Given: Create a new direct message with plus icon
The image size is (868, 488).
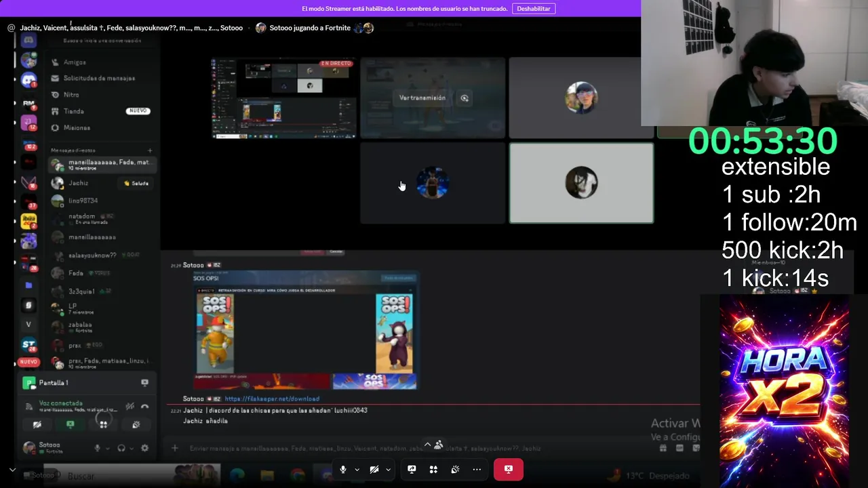Looking at the screenshot, I should coord(150,150).
